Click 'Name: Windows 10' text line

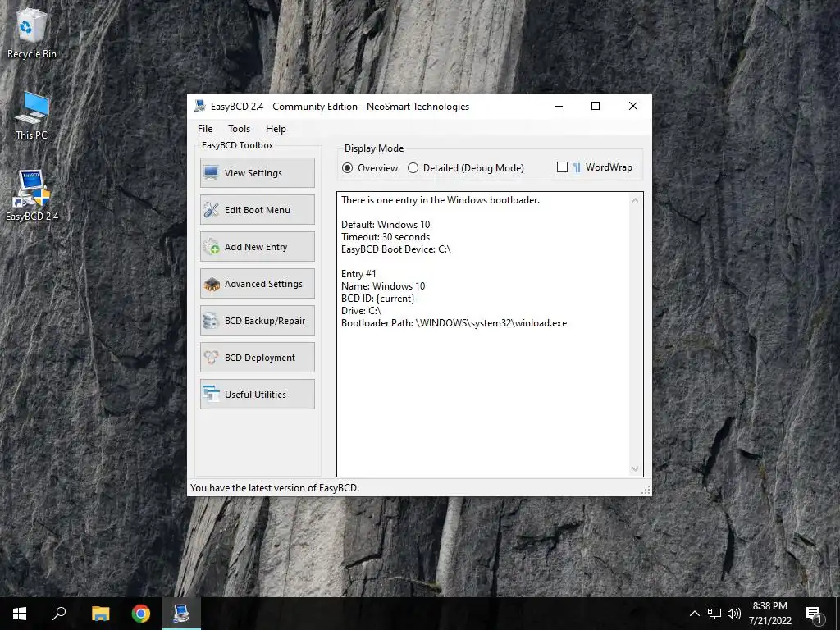tap(383, 286)
